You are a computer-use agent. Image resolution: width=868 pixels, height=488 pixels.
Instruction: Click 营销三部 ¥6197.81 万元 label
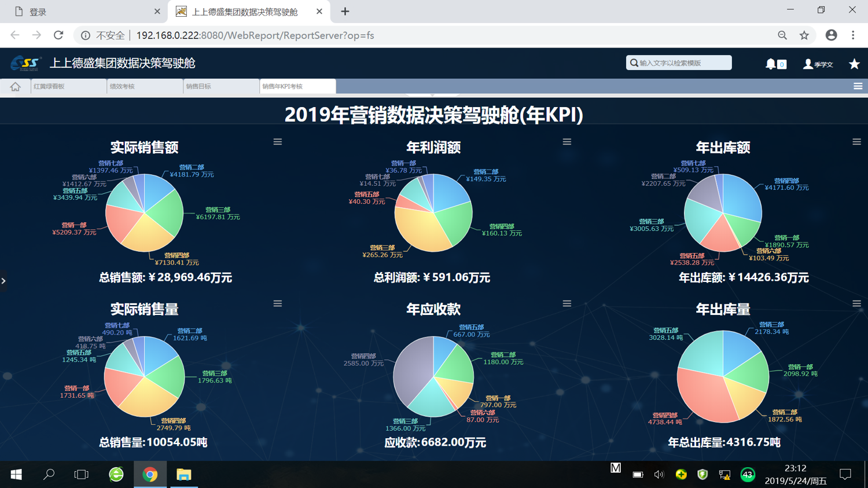point(218,214)
